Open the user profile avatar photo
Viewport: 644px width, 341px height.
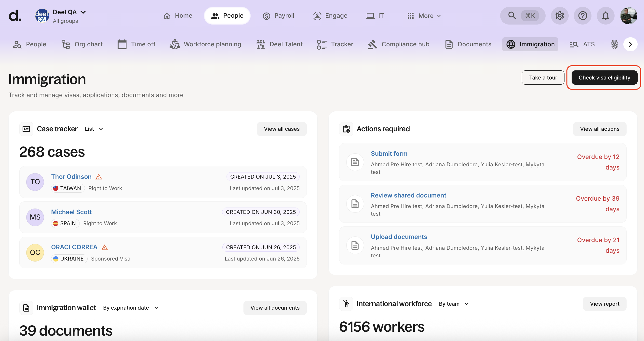(628, 16)
